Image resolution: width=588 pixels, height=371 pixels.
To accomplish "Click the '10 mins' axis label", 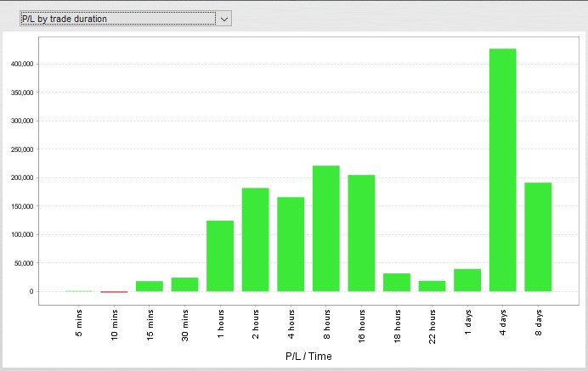I will tap(115, 325).
